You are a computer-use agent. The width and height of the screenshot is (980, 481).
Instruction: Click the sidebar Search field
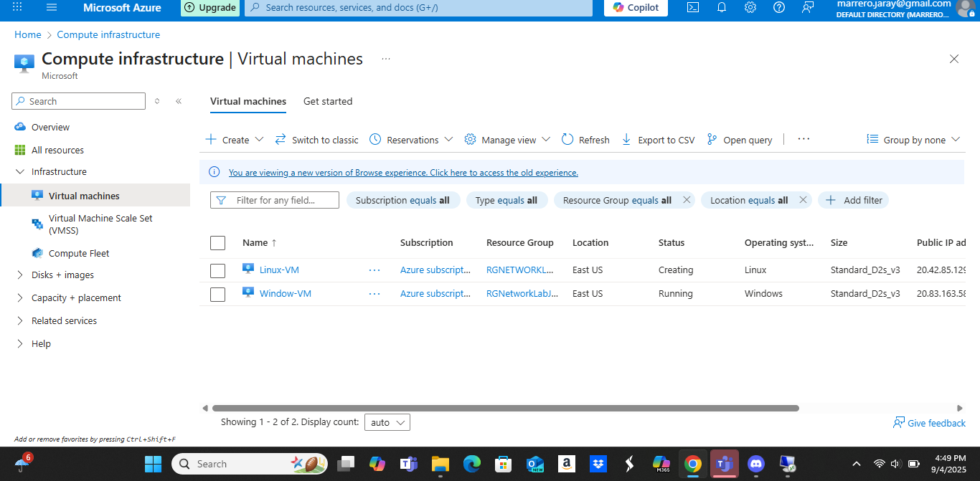click(79, 101)
